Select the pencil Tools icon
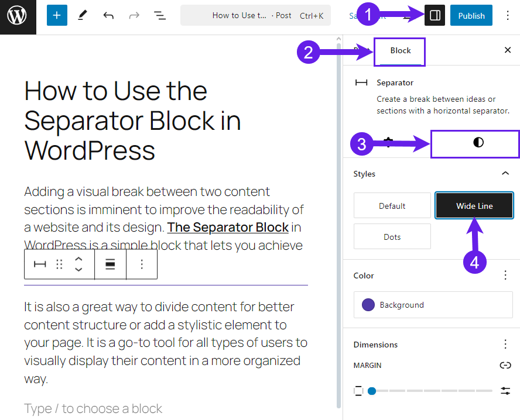This screenshot has height=420, width=520. [82, 15]
